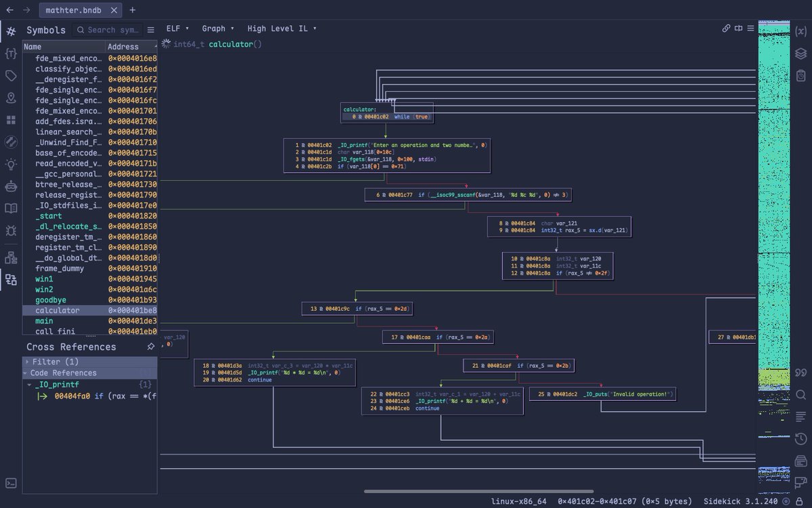This screenshot has height=508, width=812.
Task: Open the Search magnifier icon on right sidebar
Action: (x=800, y=395)
